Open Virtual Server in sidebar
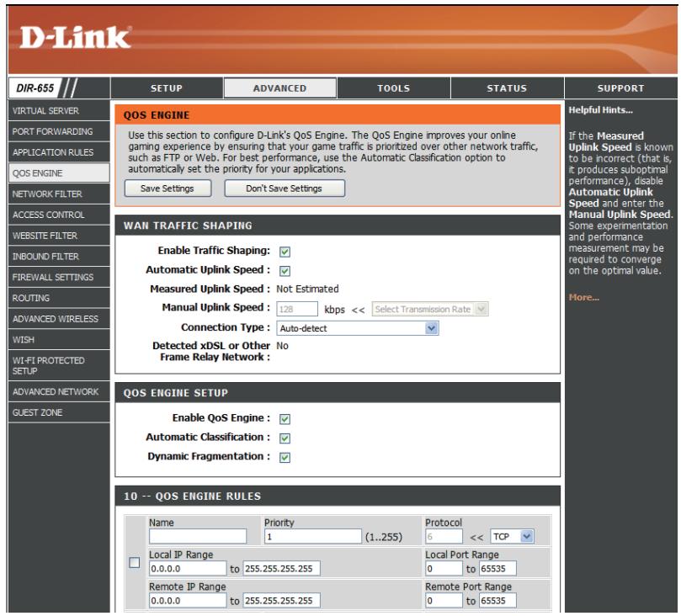 pos(59,111)
